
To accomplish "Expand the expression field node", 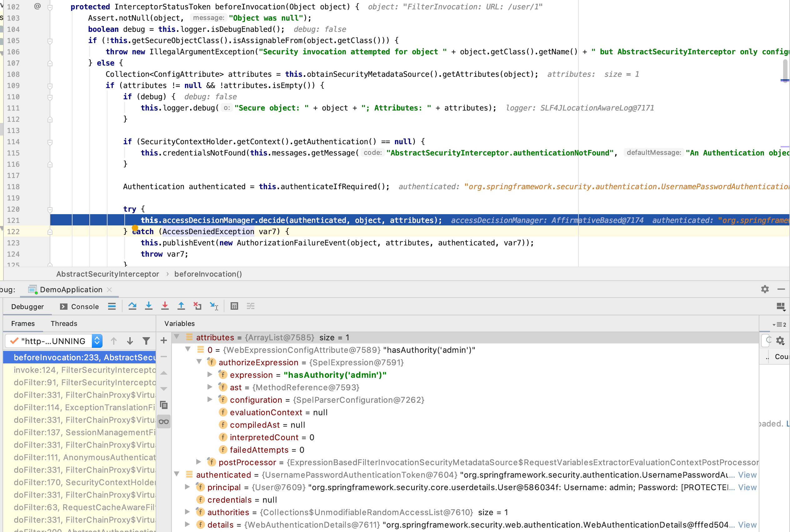I will coord(210,375).
